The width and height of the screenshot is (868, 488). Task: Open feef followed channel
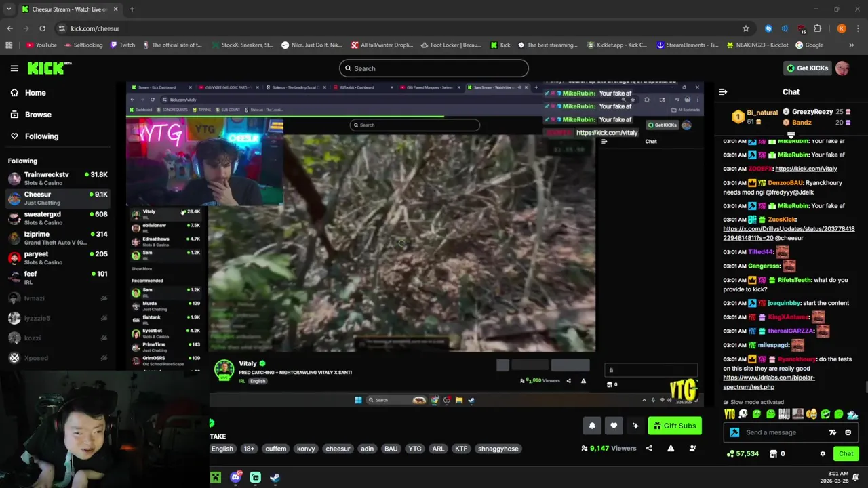point(58,278)
